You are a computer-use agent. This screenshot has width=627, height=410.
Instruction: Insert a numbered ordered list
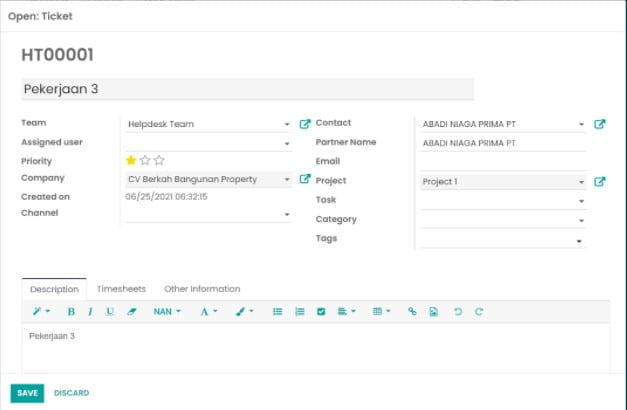point(299,312)
